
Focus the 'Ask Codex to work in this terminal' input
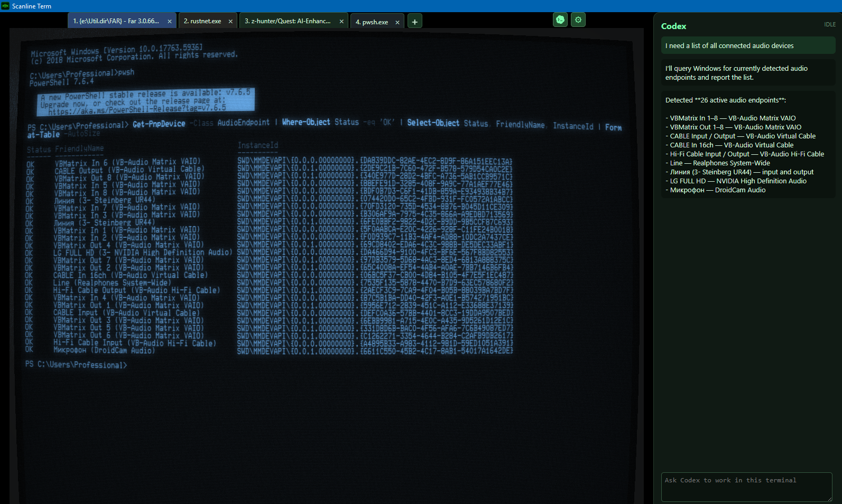[746, 487]
